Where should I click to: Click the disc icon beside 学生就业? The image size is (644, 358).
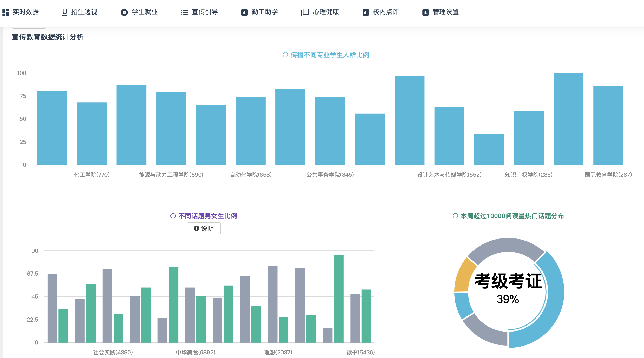coord(124,12)
